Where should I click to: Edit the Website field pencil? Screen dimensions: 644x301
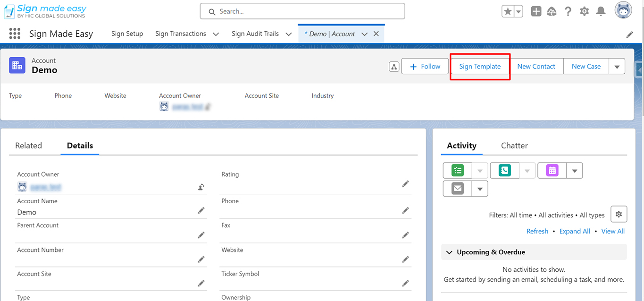[x=405, y=259]
